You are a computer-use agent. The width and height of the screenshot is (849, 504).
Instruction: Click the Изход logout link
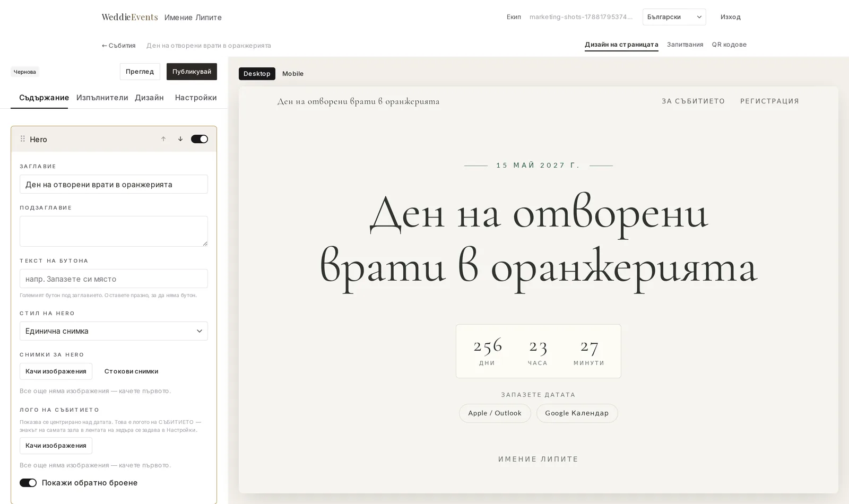[731, 17]
